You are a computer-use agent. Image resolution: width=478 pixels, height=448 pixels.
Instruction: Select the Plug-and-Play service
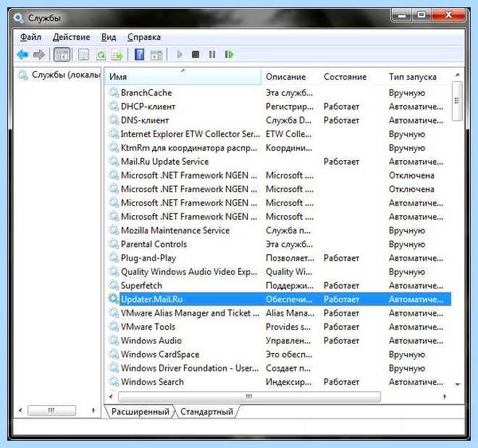pyautogui.click(x=280, y=257)
